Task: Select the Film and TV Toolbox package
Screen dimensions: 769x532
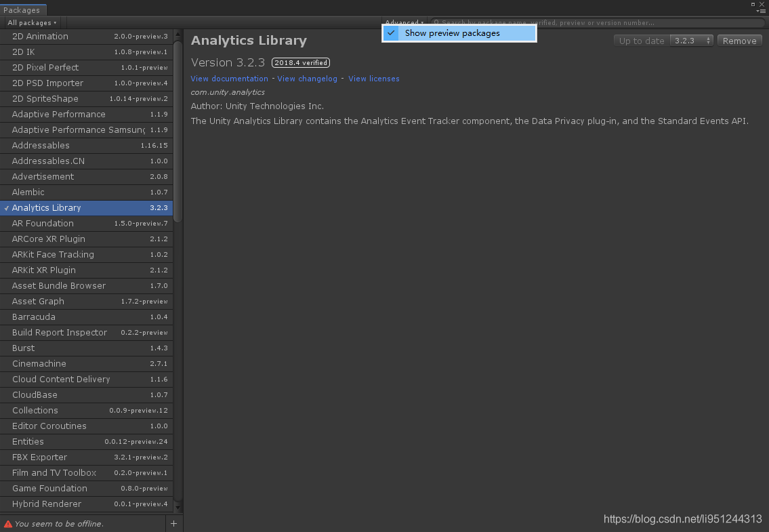Action: click(x=86, y=472)
